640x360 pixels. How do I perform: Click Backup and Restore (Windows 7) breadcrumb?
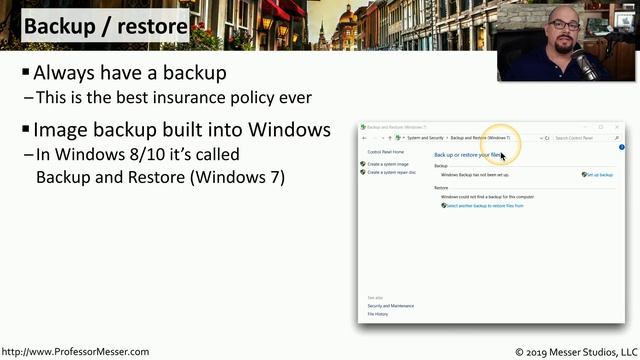(480, 138)
